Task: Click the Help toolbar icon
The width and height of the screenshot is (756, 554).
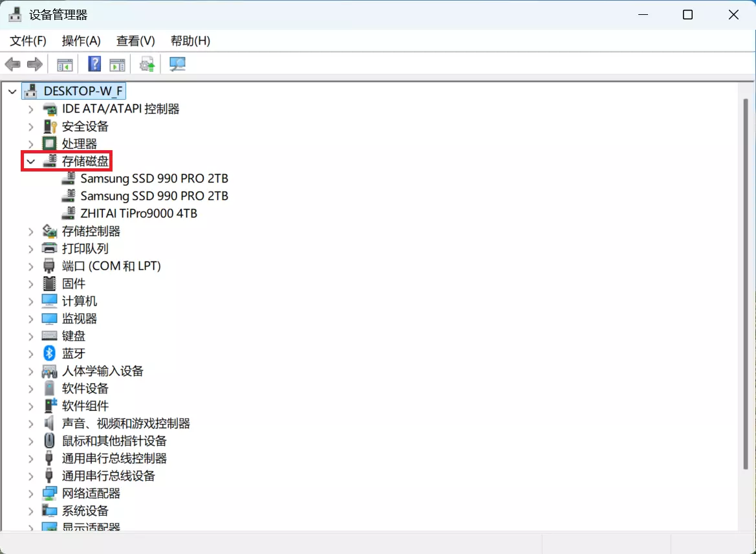Action: click(x=94, y=63)
